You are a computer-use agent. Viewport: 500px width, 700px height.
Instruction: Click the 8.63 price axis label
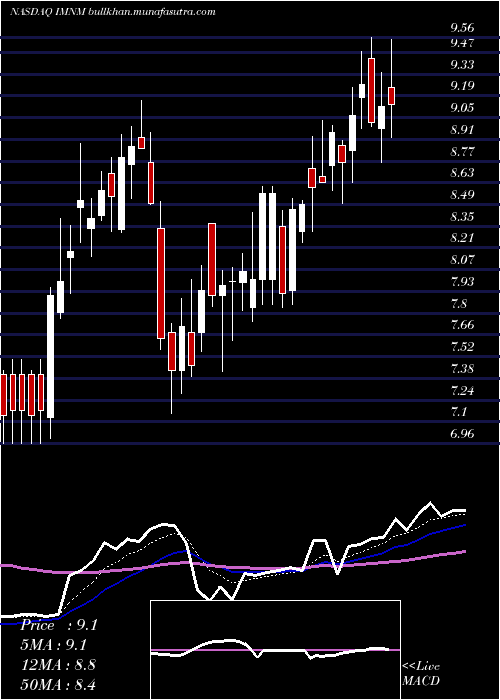point(462,173)
